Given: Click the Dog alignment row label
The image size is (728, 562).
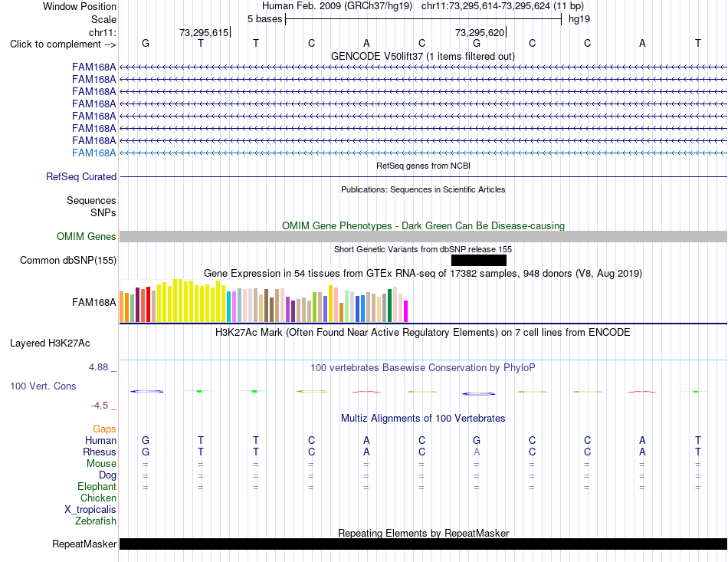Looking at the screenshot, I should [x=107, y=475].
